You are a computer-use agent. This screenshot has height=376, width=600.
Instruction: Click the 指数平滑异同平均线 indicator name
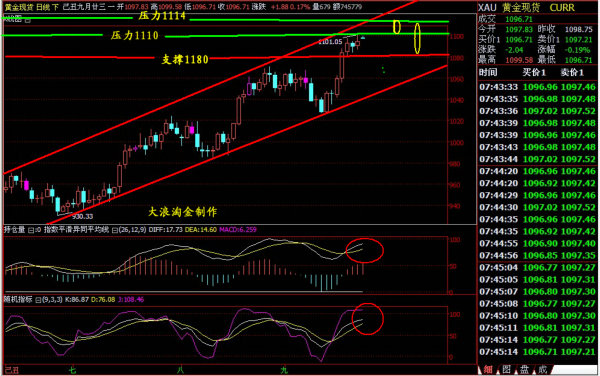(76, 230)
